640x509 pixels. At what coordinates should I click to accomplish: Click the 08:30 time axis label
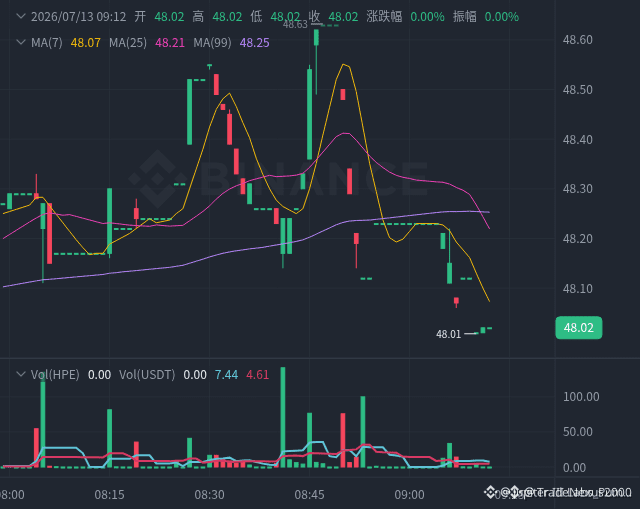point(209,495)
